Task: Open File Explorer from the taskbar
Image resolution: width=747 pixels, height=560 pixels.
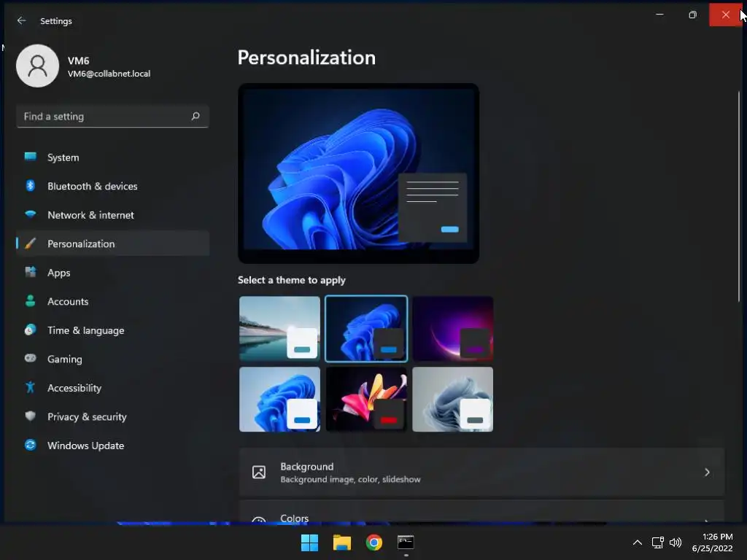Action: pyautogui.click(x=342, y=542)
